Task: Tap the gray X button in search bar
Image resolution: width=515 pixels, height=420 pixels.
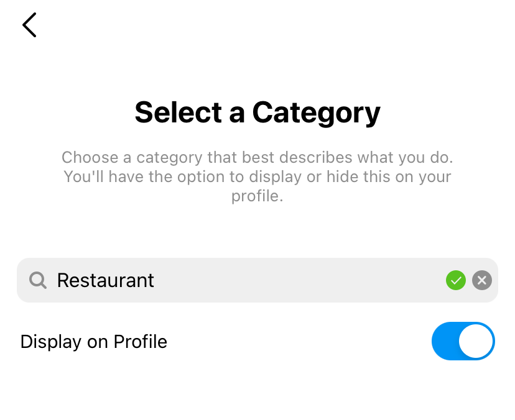Action: 482,281
